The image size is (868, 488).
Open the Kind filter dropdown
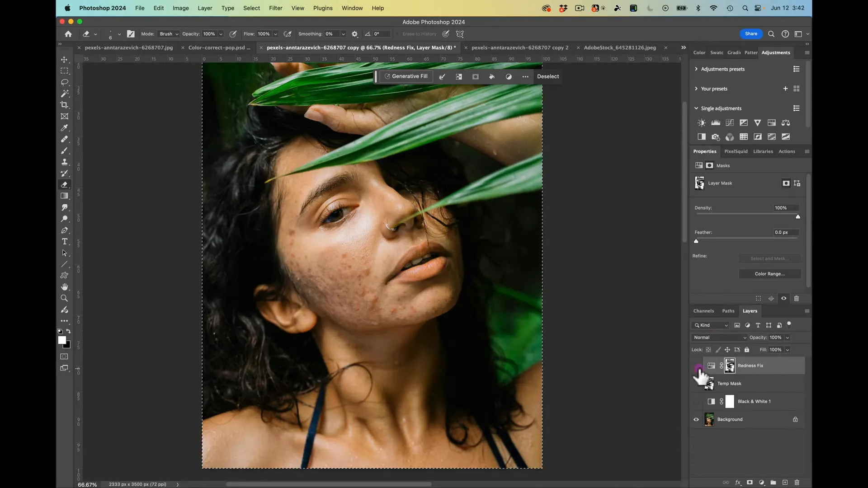(711, 325)
